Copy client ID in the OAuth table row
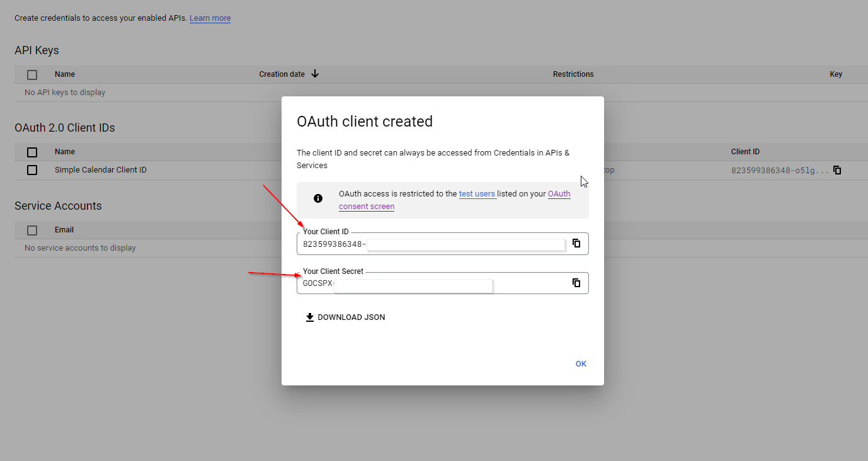The width and height of the screenshot is (868, 461). (837, 170)
